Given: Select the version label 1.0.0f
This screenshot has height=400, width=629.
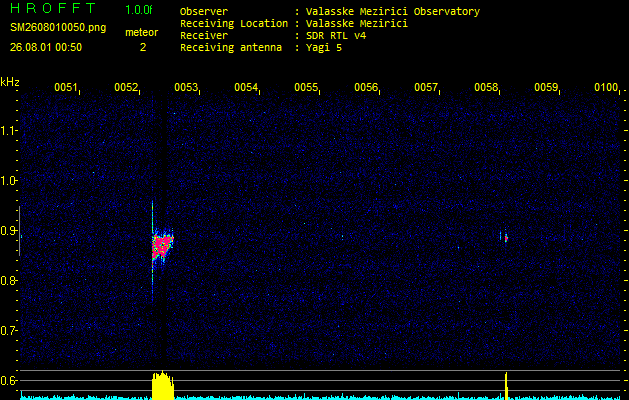Looking at the screenshot, I should tap(139, 10).
